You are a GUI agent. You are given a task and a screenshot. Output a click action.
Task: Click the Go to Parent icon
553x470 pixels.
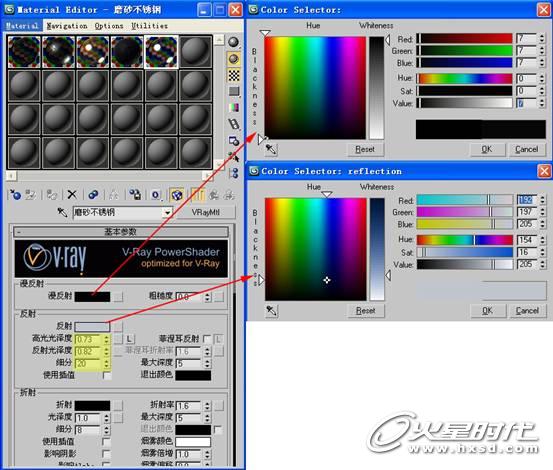point(214,195)
